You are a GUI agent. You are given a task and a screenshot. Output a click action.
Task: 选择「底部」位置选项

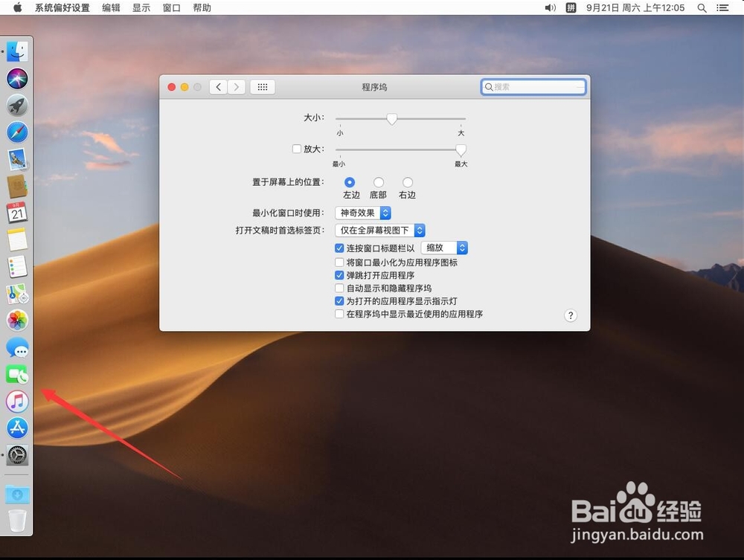[x=379, y=181]
